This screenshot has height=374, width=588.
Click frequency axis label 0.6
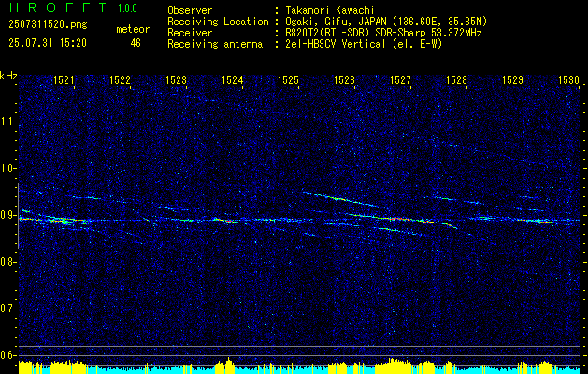coord(7,355)
